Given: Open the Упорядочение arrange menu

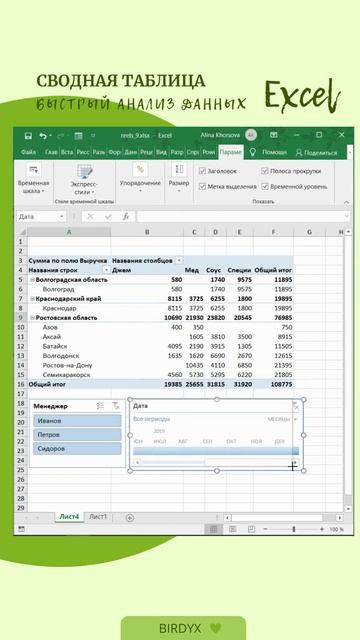Looking at the screenshot, I should [140, 179].
